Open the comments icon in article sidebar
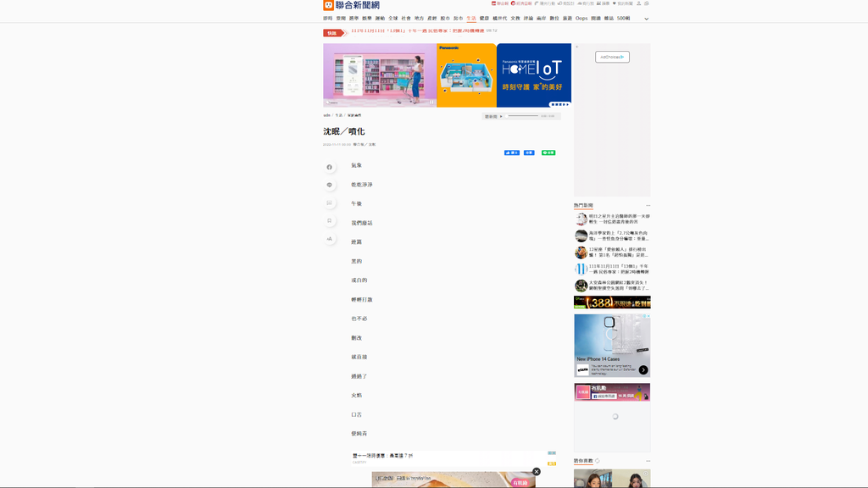This screenshot has height=488, width=868. click(x=330, y=203)
